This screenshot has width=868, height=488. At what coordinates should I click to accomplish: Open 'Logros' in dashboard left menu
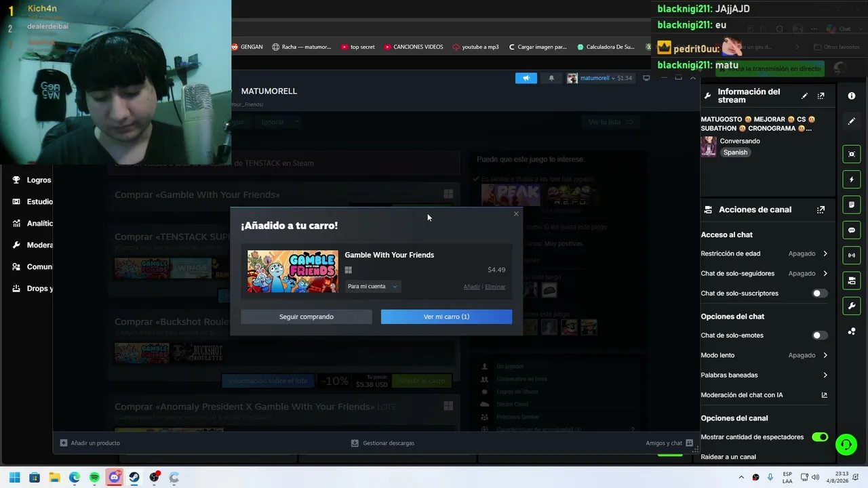point(33,180)
